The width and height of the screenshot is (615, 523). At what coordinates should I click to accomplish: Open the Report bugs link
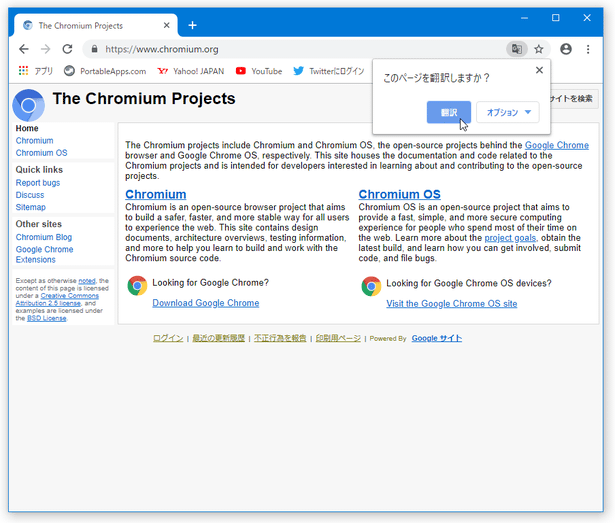(38, 183)
